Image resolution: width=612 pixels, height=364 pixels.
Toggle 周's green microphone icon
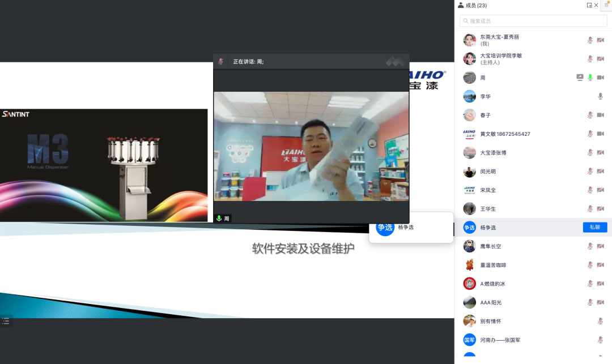point(590,78)
